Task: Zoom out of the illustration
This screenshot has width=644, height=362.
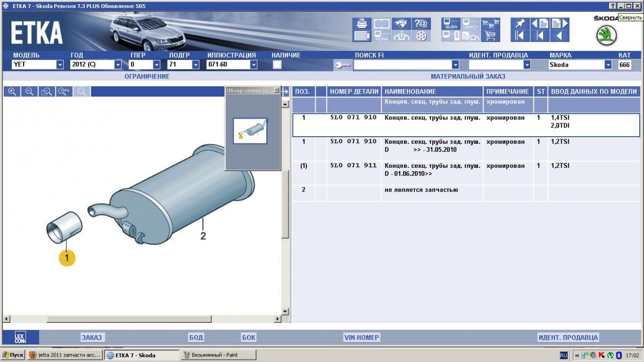Action: pos(30,92)
